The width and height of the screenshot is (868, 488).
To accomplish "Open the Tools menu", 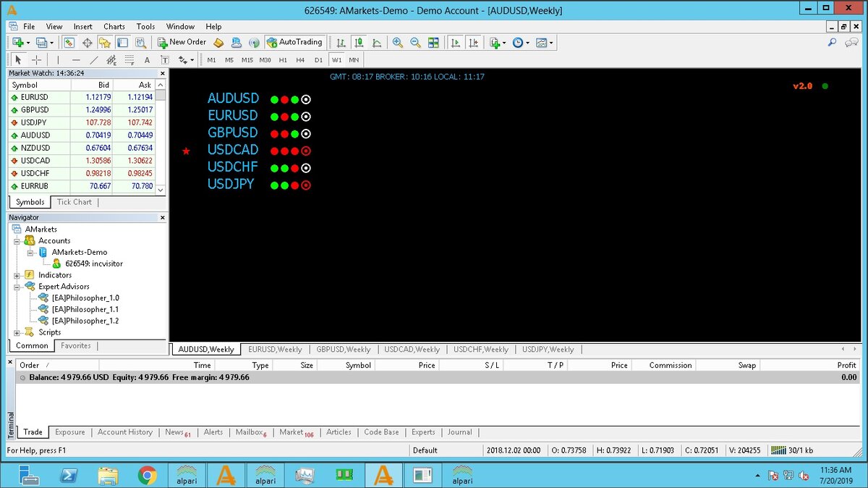I will point(145,27).
